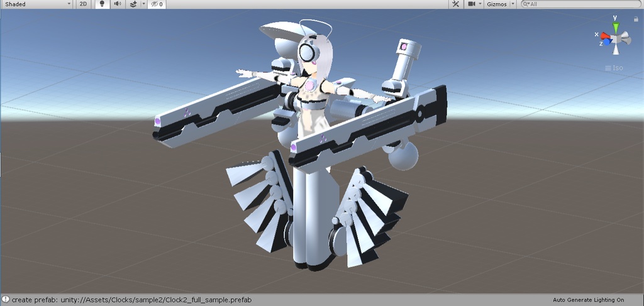Click Auto Generate Lighting On status

tap(588, 300)
